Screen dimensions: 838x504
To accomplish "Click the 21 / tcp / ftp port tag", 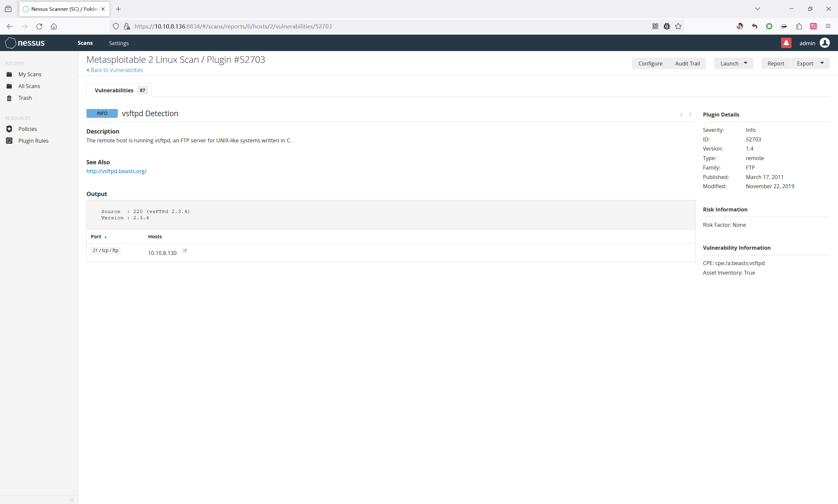I will tap(106, 250).
